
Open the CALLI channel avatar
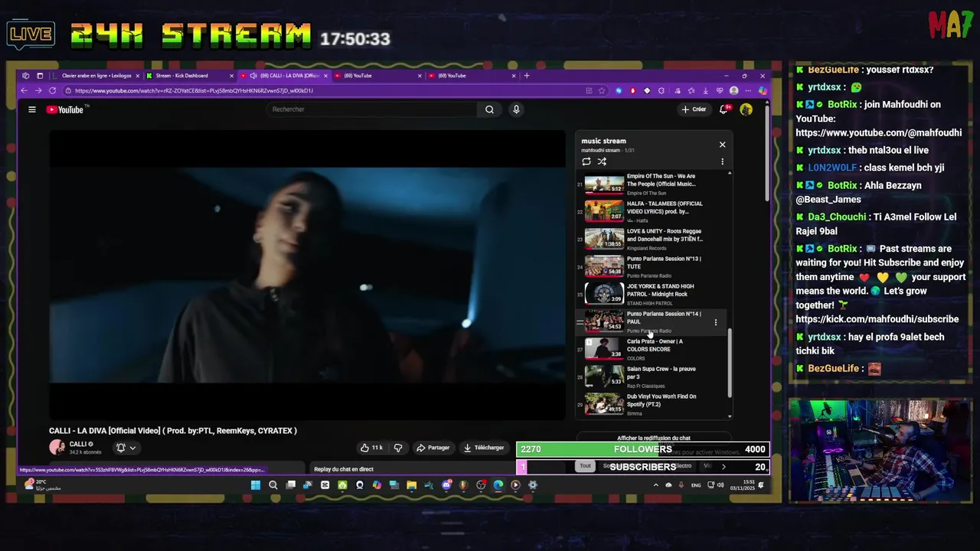tap(57, 447)
